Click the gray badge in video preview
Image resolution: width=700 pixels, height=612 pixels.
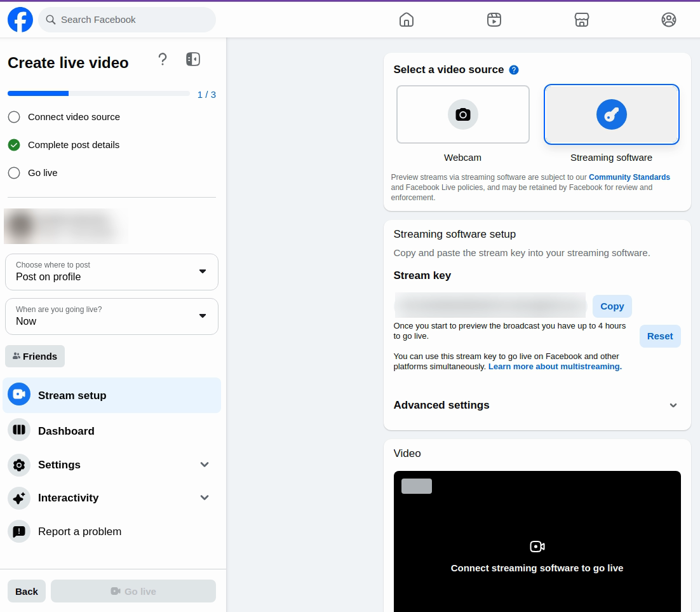(417, 486)
